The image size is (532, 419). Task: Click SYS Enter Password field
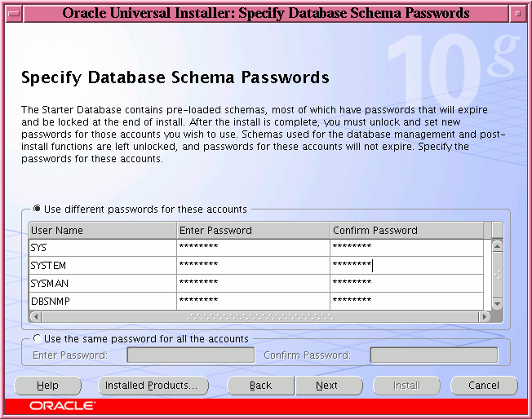[x=254, y=247]
